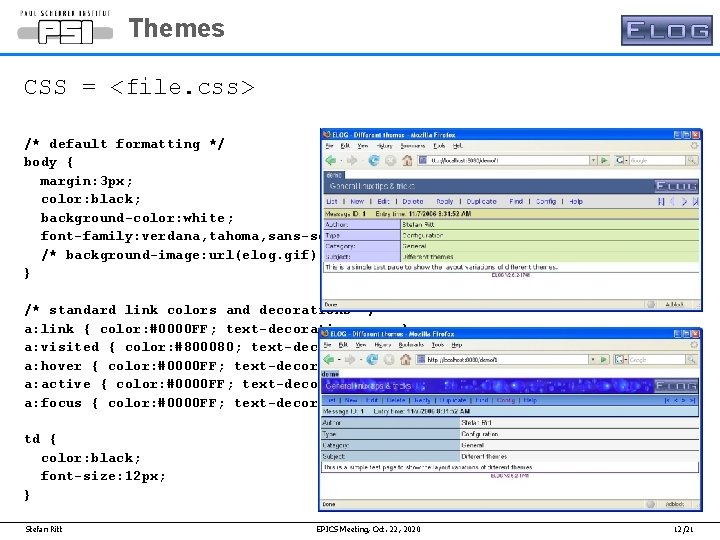Click Stop icon in the blue starry-theme Firefox window
This screenshot has height=540, width=720.
point(389,360)
